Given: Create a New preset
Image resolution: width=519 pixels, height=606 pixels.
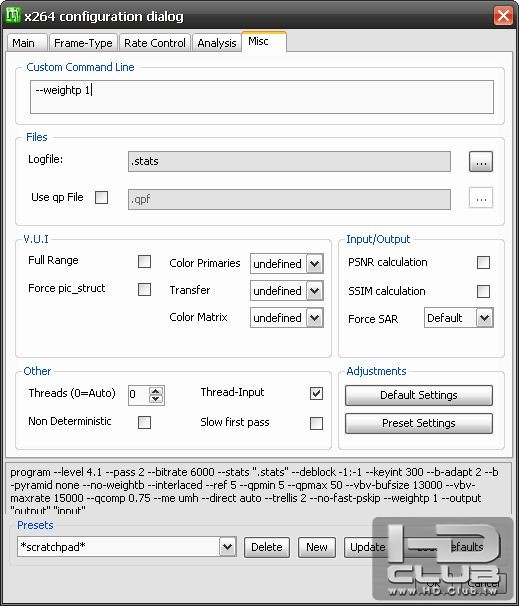Looking at the screenshot, I should [x=317, y=547].
